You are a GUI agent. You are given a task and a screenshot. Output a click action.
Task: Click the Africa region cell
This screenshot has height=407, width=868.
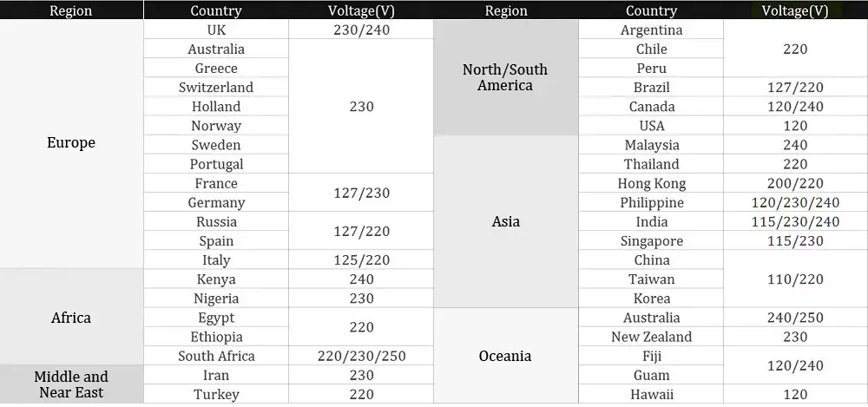71,318
